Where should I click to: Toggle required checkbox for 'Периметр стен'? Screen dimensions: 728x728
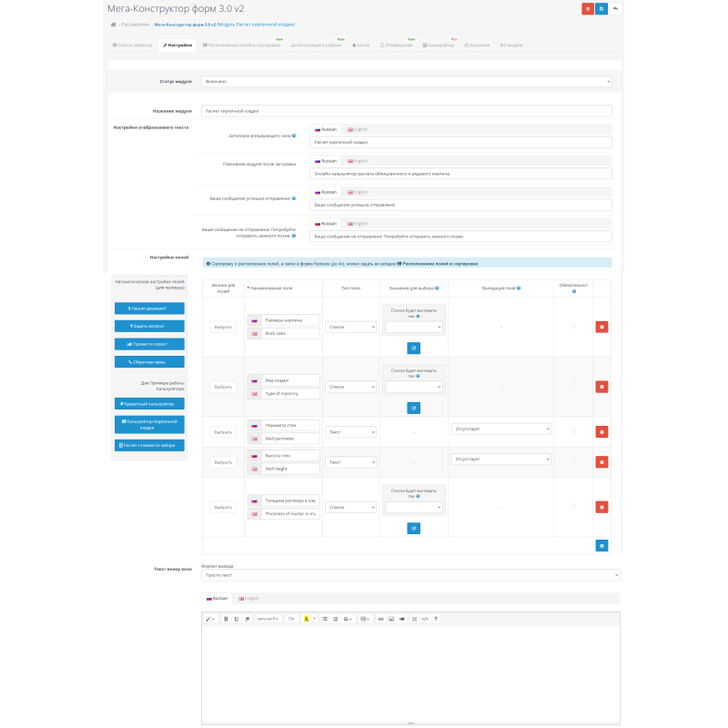pyautogui.click(x=574, y=430)
